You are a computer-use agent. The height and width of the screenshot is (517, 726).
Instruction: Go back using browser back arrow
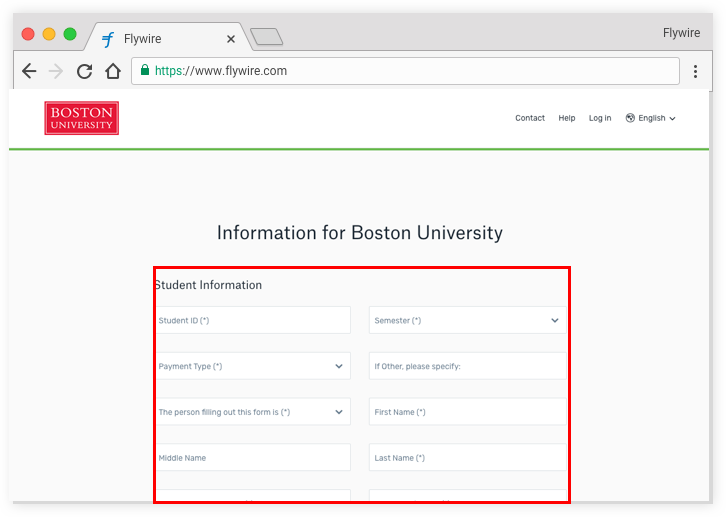[29, 71]
